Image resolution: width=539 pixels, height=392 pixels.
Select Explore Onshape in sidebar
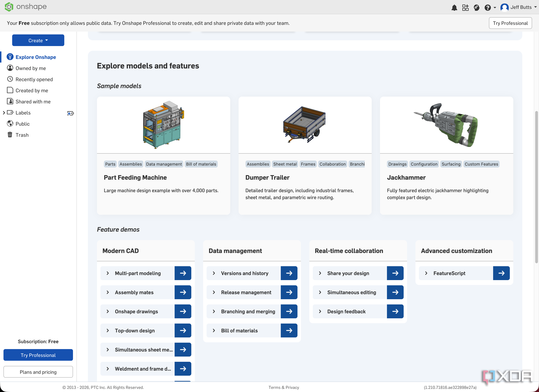click(36, 57)
